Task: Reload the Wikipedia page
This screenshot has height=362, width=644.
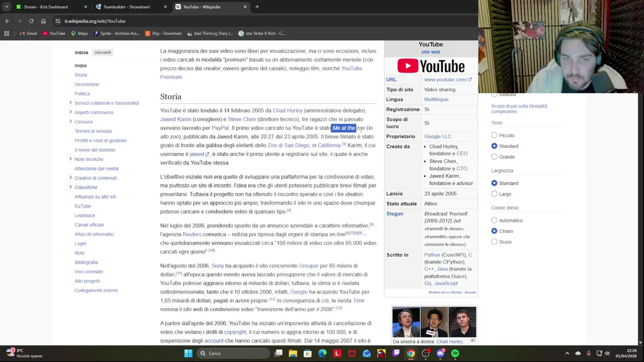Action: pos(31,21)
